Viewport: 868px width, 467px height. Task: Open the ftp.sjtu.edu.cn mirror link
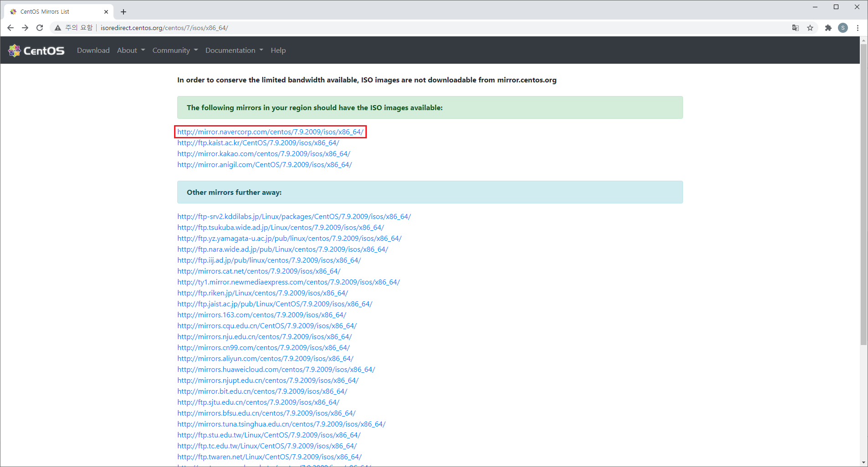coord(258,402)
